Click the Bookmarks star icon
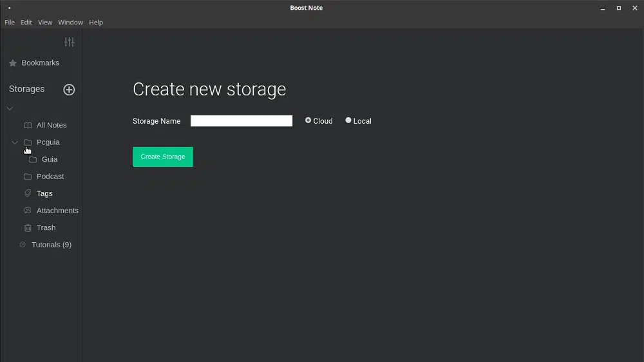 coord(13,63)
